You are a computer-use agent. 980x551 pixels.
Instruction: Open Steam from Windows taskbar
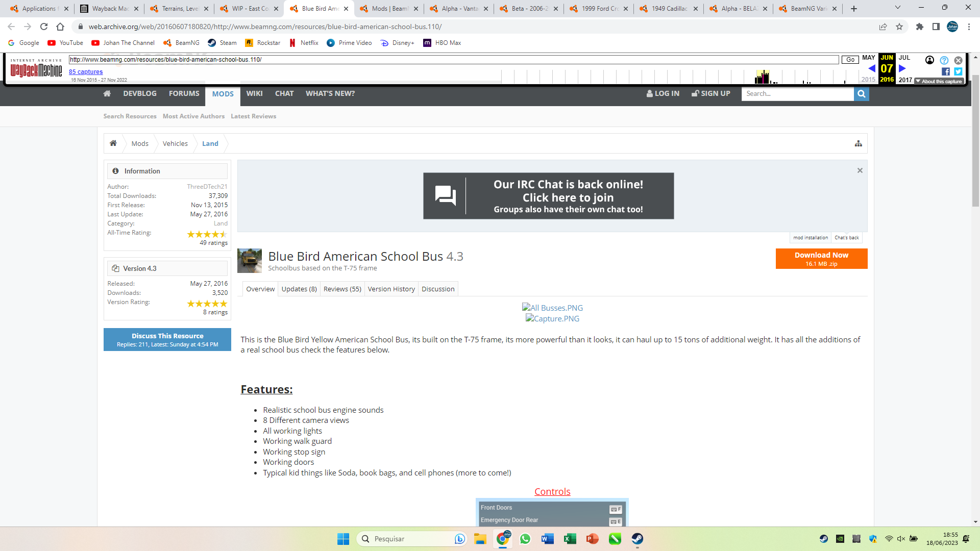pos(637,539)
